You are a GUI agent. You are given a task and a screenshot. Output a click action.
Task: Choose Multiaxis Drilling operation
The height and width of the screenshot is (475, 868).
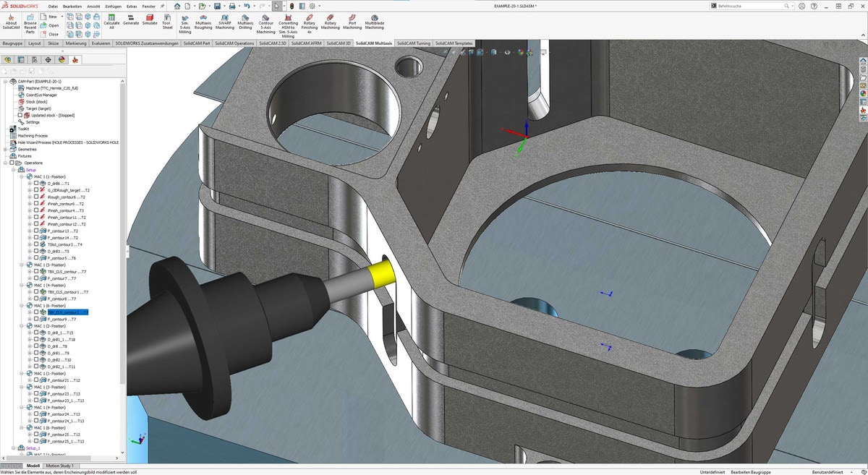pos(245,21)
